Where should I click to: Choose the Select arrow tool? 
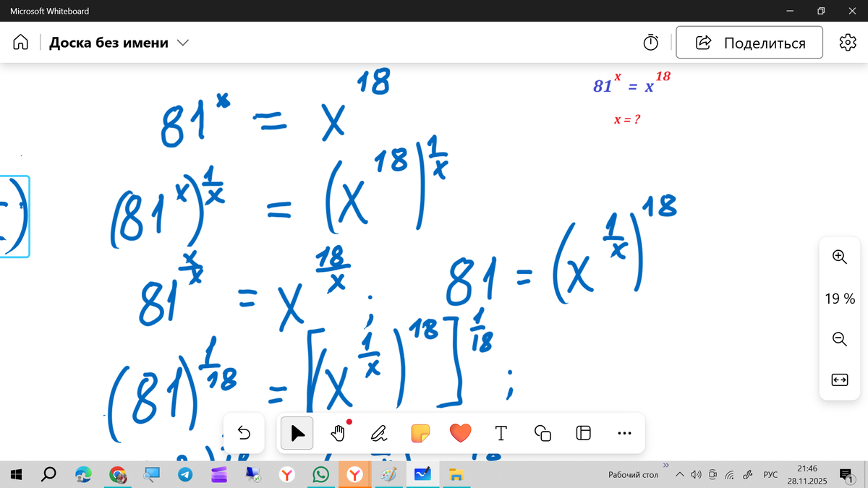[x=297, y=433]
